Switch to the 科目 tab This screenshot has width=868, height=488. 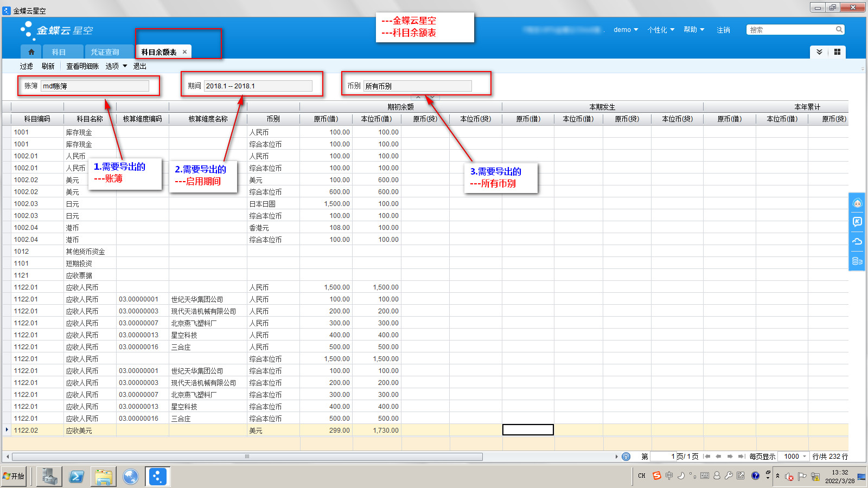tap(59, 52)
